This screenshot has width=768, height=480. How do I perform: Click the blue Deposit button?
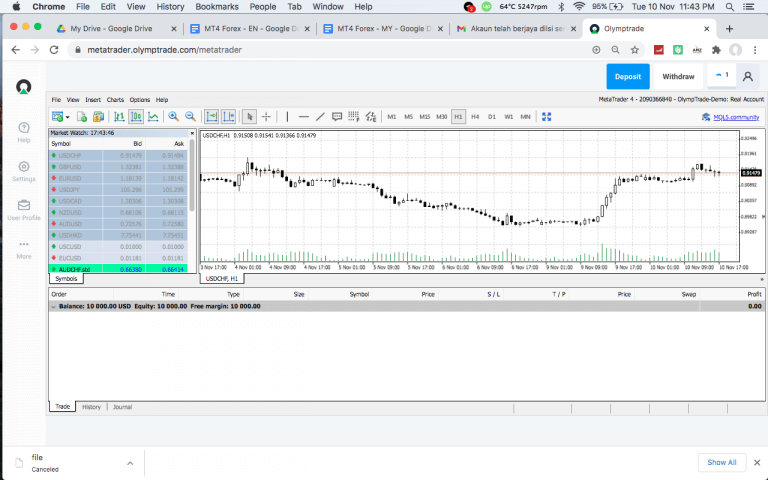pos(628,76)
